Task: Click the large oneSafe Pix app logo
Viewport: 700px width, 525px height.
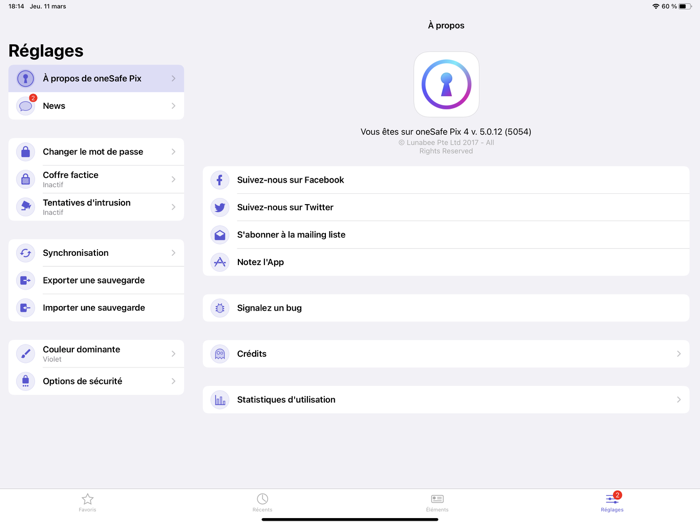Action: point(446,84)
